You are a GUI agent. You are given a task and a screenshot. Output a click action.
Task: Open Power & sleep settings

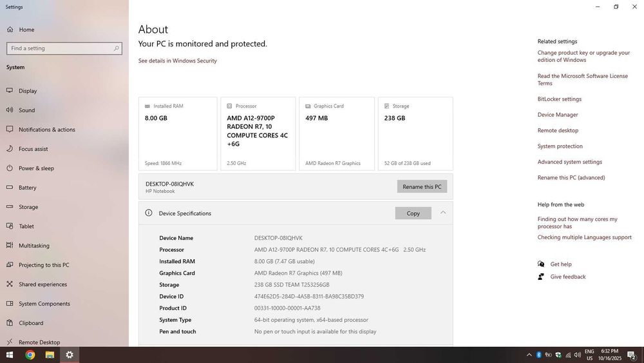[x=36, y=168]
